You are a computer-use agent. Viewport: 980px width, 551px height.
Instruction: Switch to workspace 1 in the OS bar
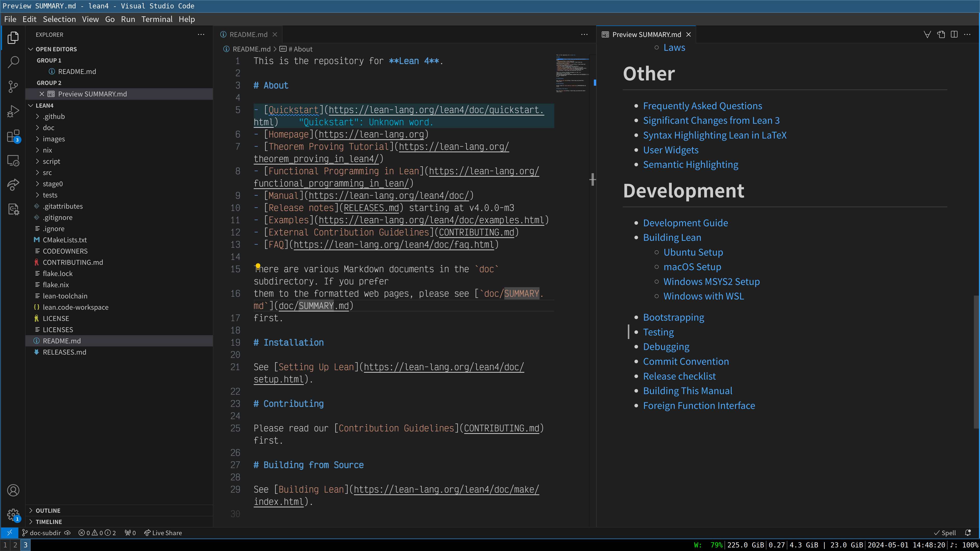click(x=5, y=545)
